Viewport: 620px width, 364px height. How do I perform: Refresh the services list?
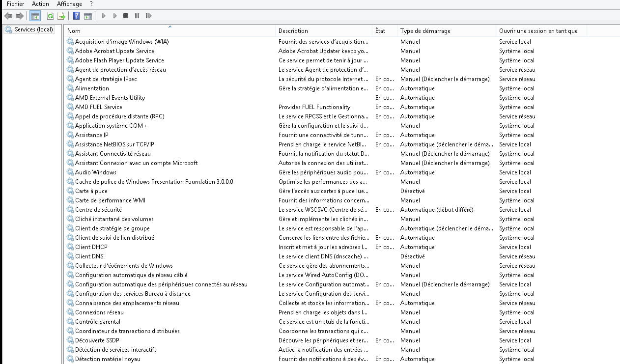coord(50,16)
